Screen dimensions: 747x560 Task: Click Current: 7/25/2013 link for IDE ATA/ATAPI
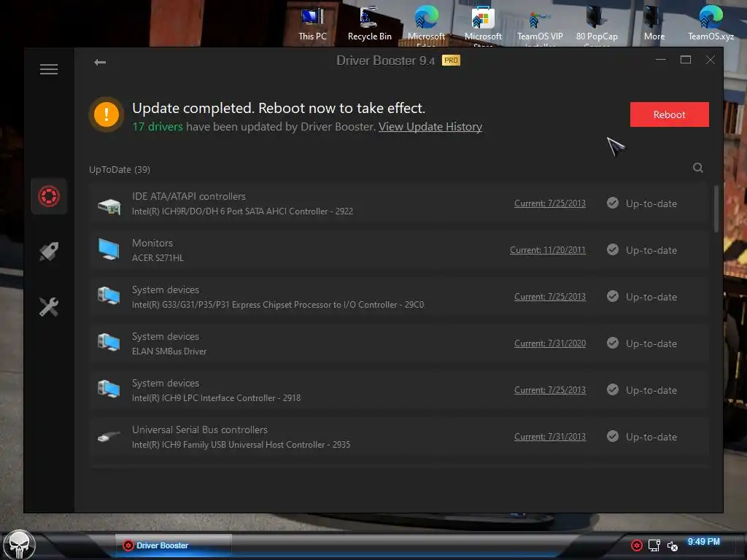point(550,203)
